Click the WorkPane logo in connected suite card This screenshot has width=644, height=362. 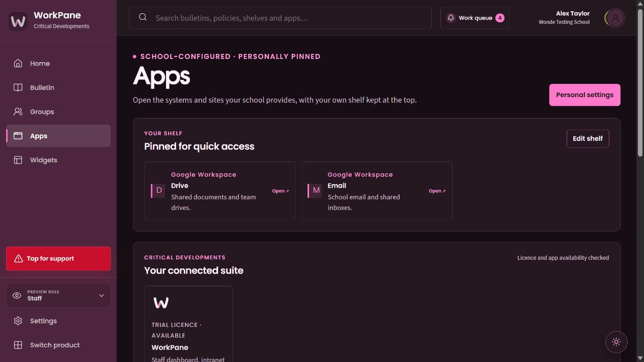pyautogui.click(x=161, y=303)
